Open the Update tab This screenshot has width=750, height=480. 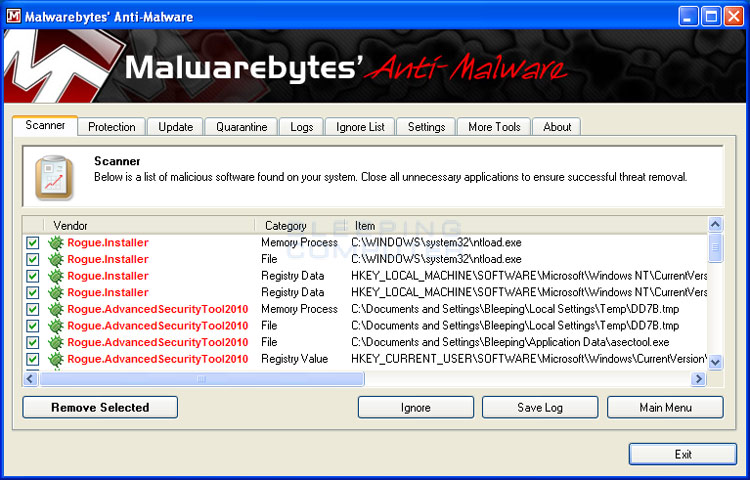point(175,127)
